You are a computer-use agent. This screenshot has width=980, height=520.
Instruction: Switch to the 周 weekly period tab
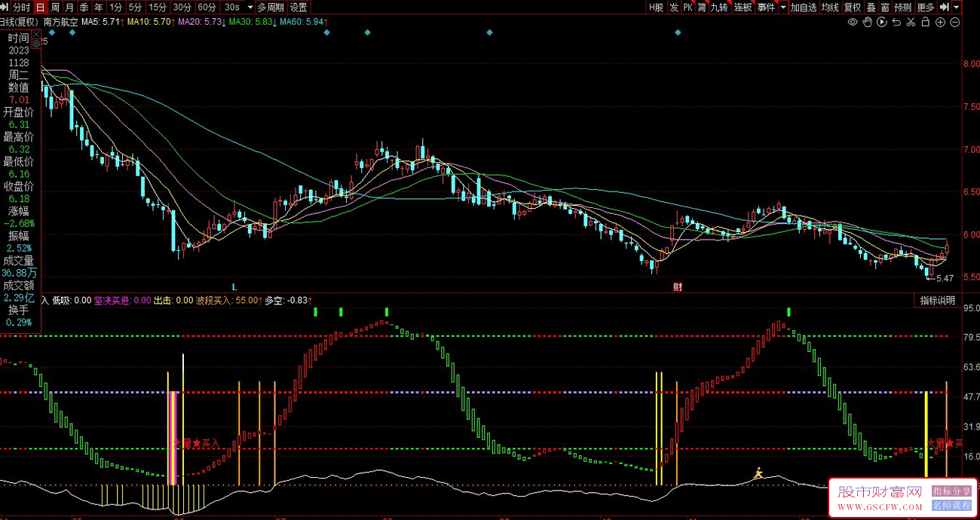tap(55, 8)
